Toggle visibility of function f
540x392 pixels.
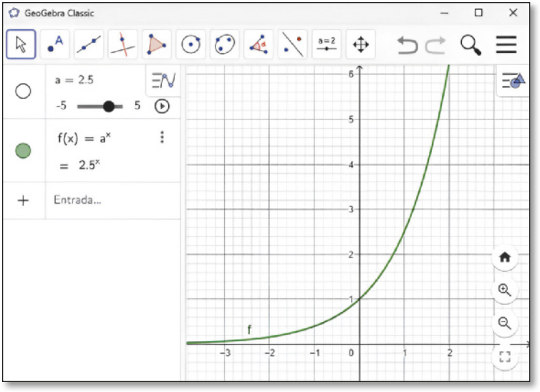23,151
